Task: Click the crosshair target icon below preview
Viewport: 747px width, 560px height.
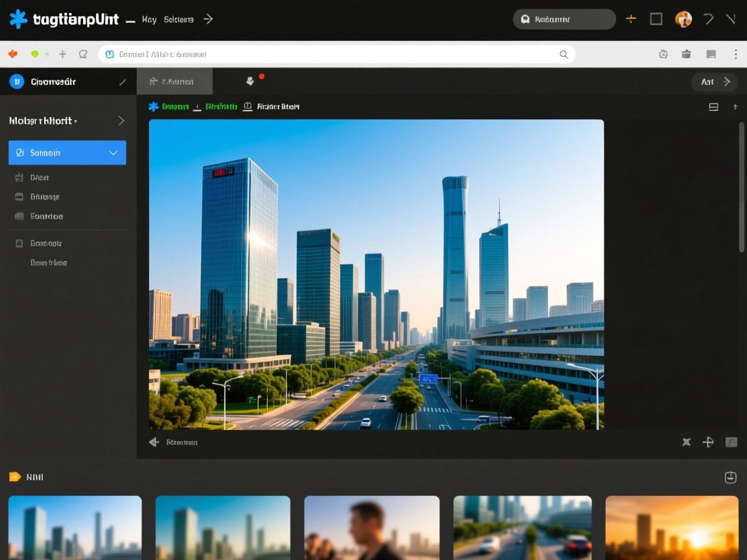Action: coord(708,442)
